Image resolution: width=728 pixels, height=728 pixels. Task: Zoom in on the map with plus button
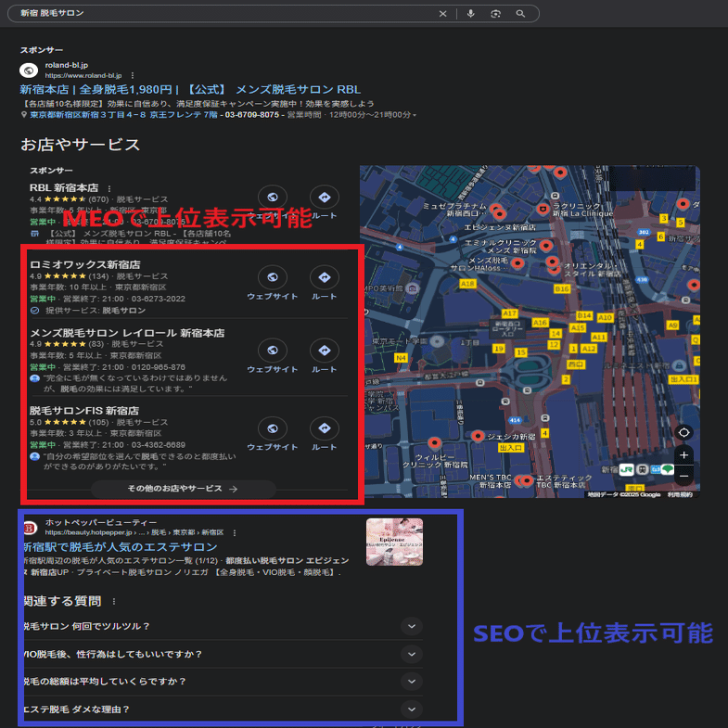[683, 455]
